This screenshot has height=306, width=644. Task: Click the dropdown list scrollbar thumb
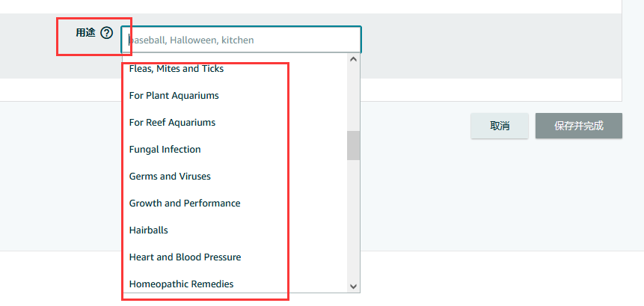(353, 145)
